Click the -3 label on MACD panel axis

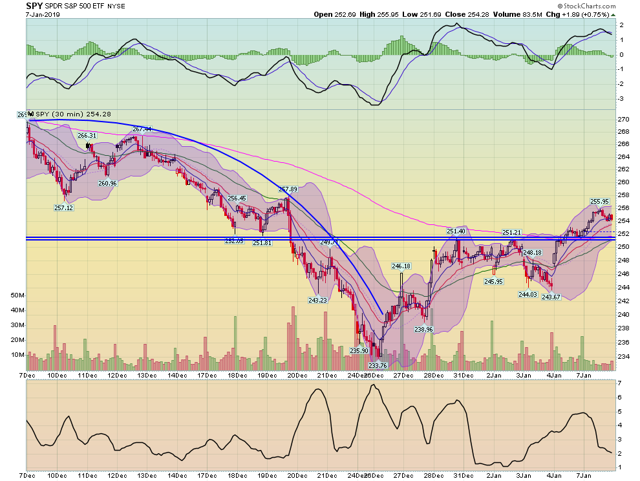coord(620,99)
